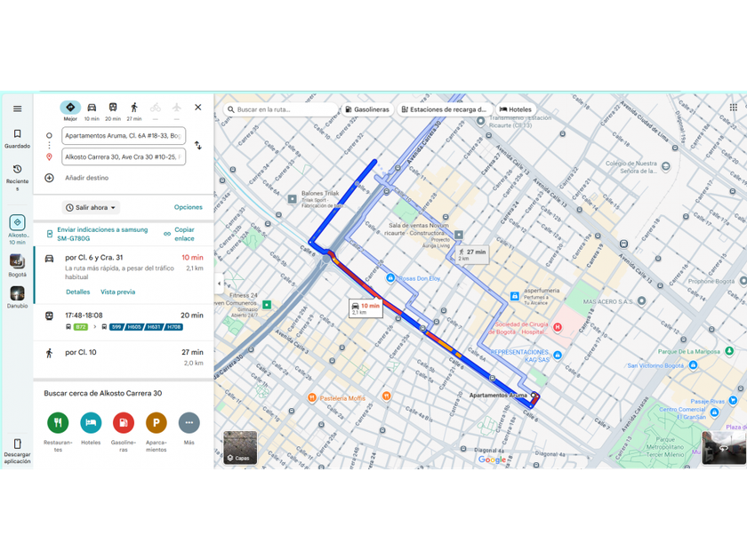Click the 27 min walking label on map

tap(472, 255)
